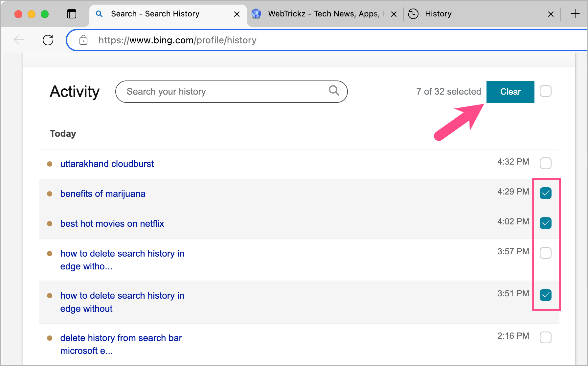Toggle the select-all checkbox beside Clear
Image resolution: width=588 pixels, height=366 pixels.
point(546,91)
